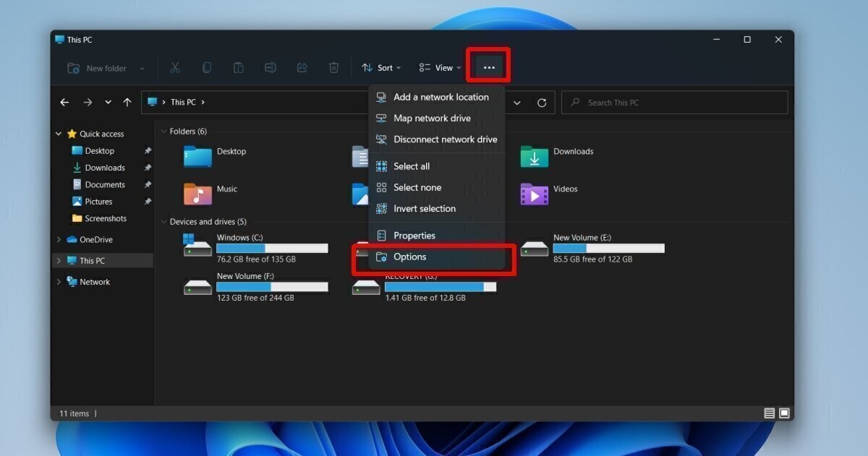This screenshot has width=868, height=456.
Task: Click the Windows C: disk usage bar
Action: (x=272, y=248)
